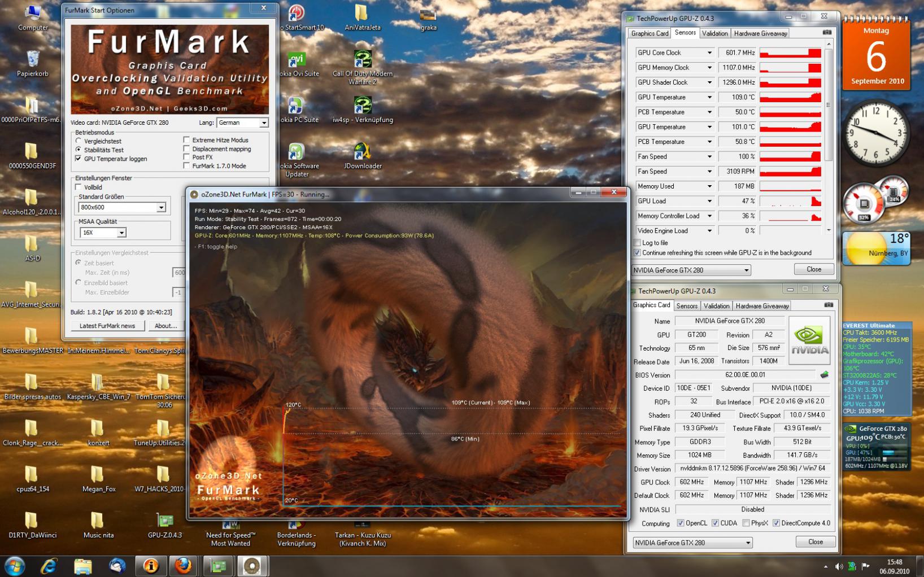Switch to Sensors tab in GPU-Z Graphics Card window
Viewport: 924px width, 577px height.
point(687,306)
